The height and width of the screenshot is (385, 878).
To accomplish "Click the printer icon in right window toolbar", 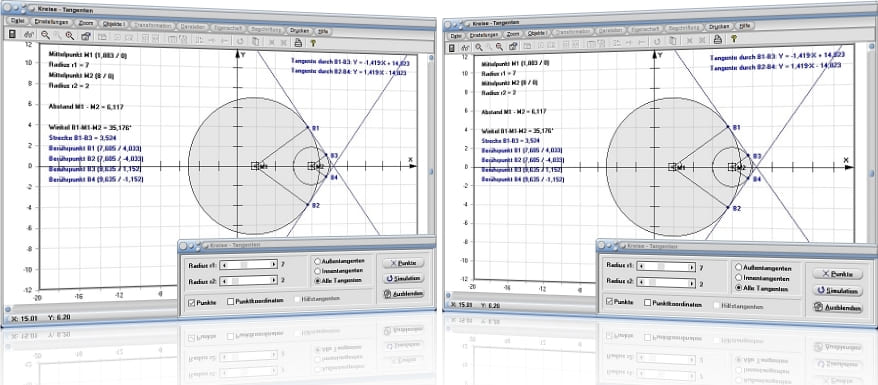I will coord(716,39).
